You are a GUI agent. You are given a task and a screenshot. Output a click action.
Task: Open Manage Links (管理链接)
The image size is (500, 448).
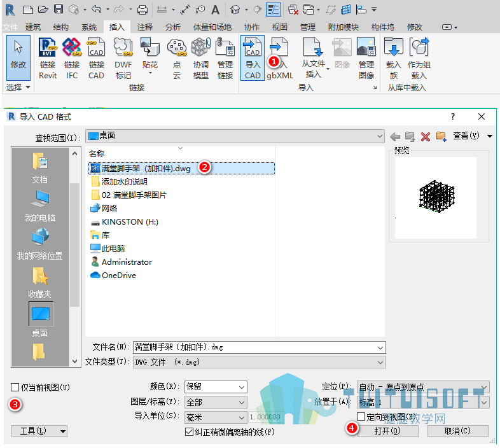click(225, 58)
